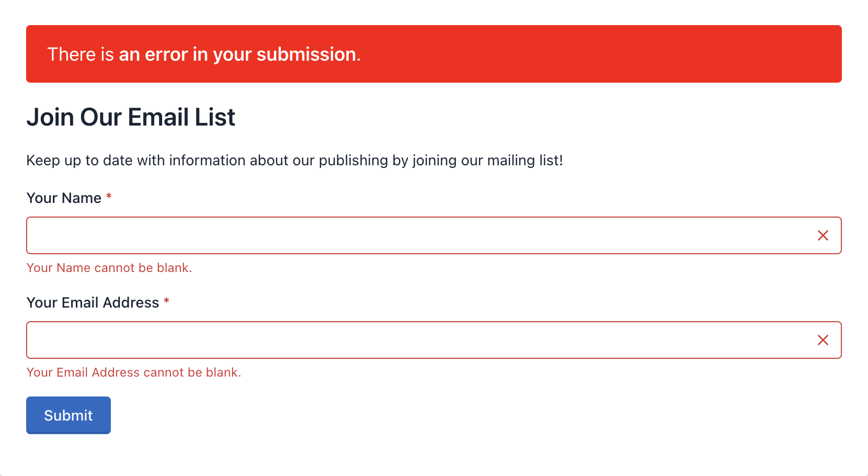Screen dimensions: 868x476
Task: Clear the Your Name input using the X icon
Action: coord(824,235)
